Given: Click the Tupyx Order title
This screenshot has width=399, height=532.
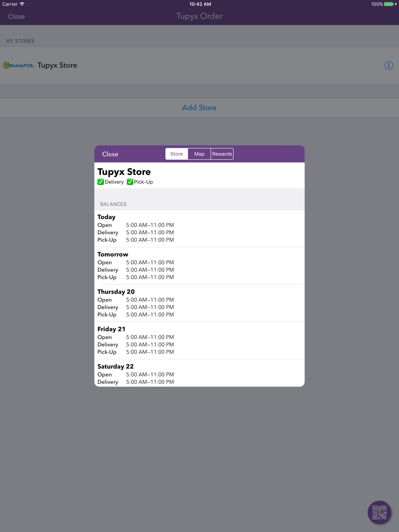Looking at the screenshot, I should pyautogui.click(x=199, y=16).
